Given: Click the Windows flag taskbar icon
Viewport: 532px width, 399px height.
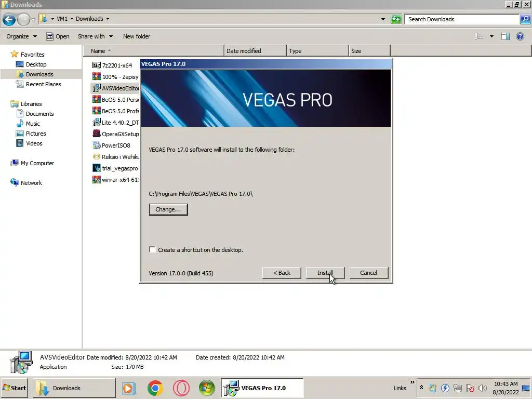Looking at the screenshot, I should pos(207,388).
